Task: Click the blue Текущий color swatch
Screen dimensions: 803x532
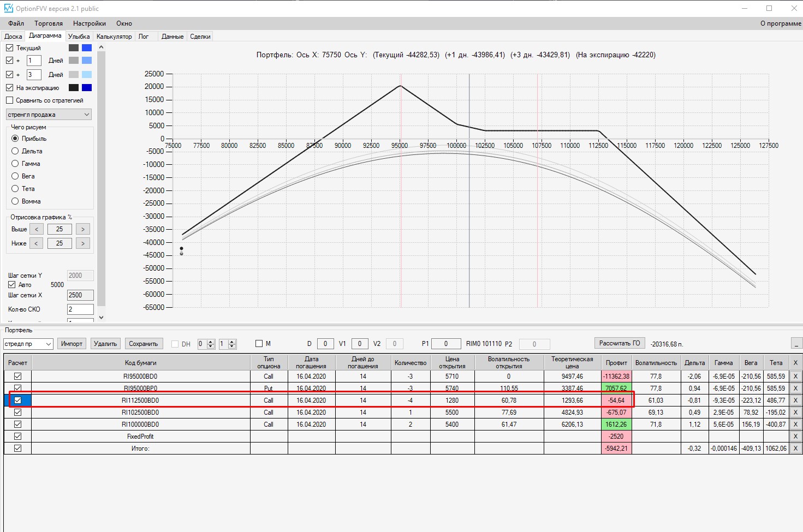Action: [87, 48]
